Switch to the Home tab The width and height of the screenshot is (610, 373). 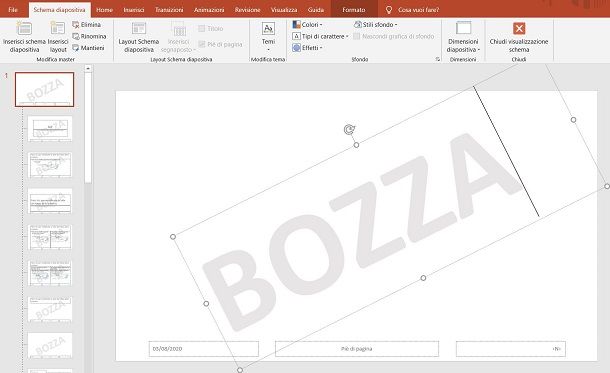pos(104,10)
